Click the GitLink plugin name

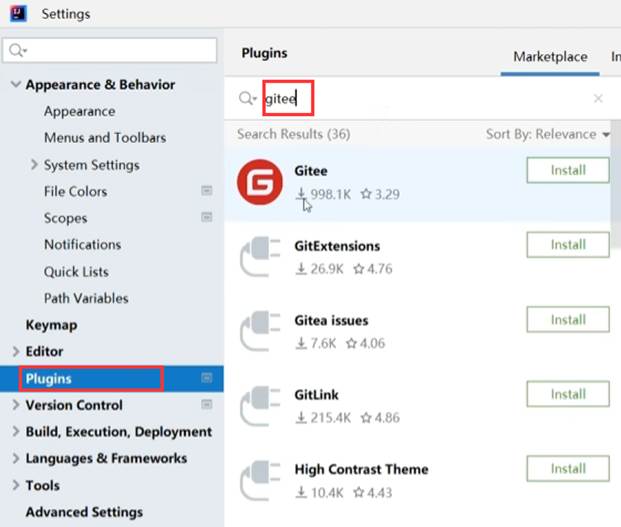pos(316,395)
